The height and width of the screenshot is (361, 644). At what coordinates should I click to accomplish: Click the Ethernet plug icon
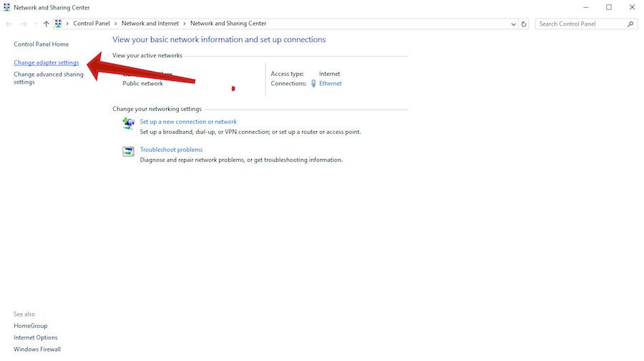point(313,84)
